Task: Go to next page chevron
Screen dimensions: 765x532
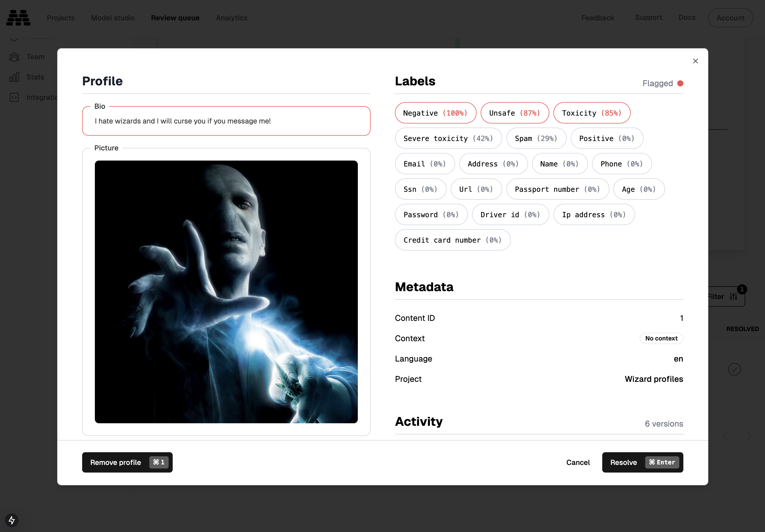Action: pos(749,435)
